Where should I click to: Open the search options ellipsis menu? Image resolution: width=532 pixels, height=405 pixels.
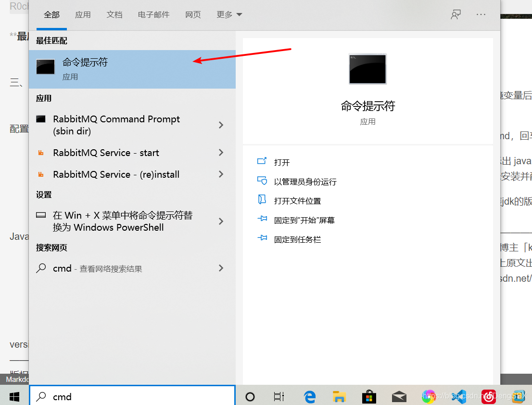(x=481, y=14)
